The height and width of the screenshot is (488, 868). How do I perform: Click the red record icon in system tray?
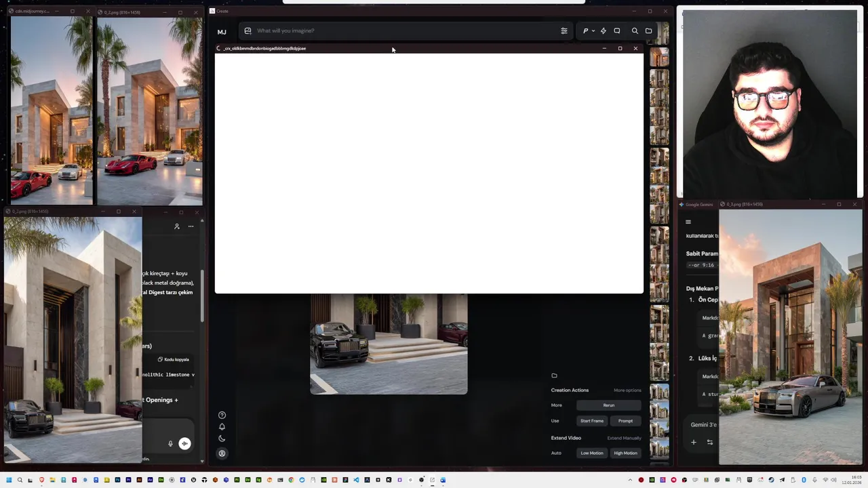pos(641,480)
